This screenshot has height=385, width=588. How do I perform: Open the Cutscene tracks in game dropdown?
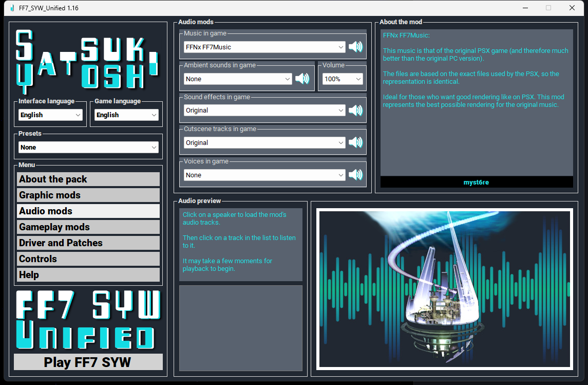point(264,142)
